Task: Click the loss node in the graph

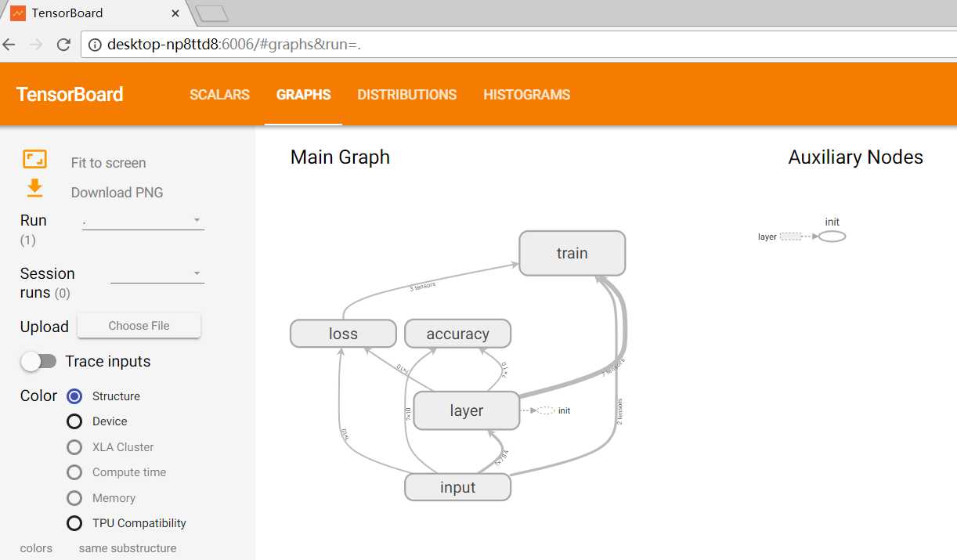Action: (x=343, y=334)
